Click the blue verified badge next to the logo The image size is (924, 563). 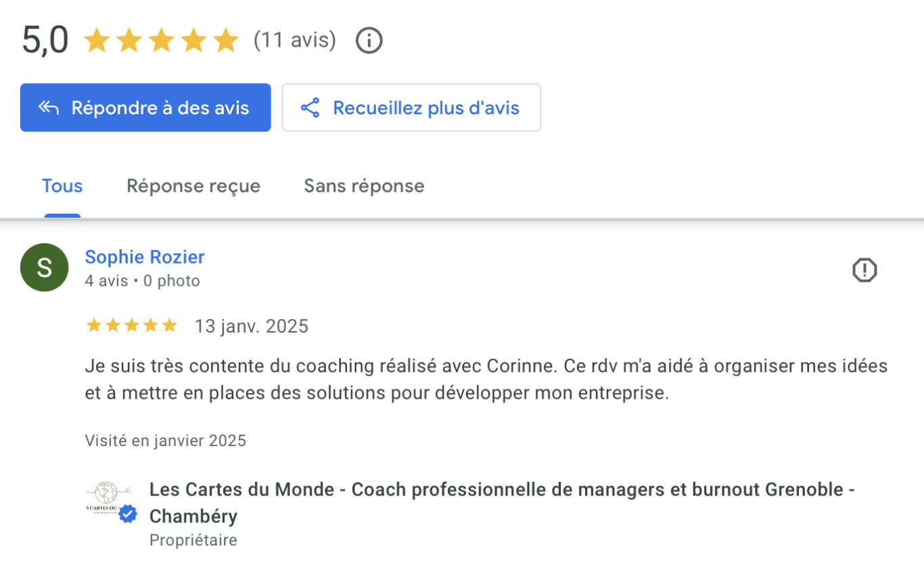[126, 514]
